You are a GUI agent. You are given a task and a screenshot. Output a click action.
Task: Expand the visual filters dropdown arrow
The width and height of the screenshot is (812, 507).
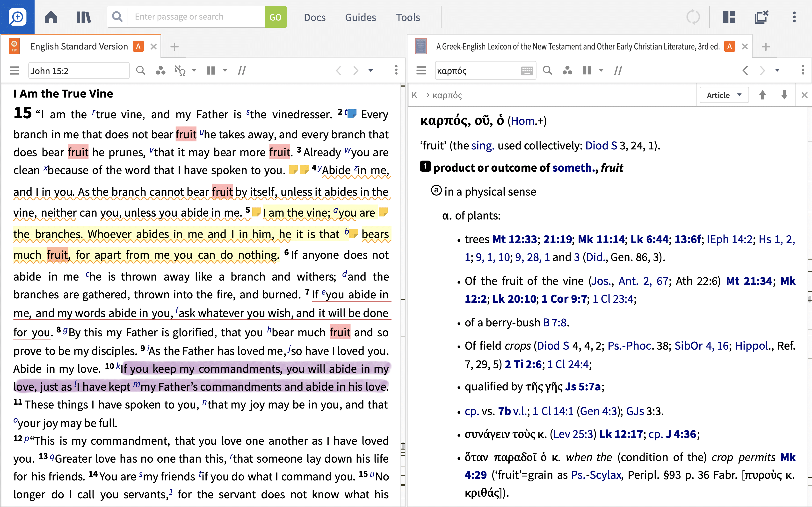[194, 70]
